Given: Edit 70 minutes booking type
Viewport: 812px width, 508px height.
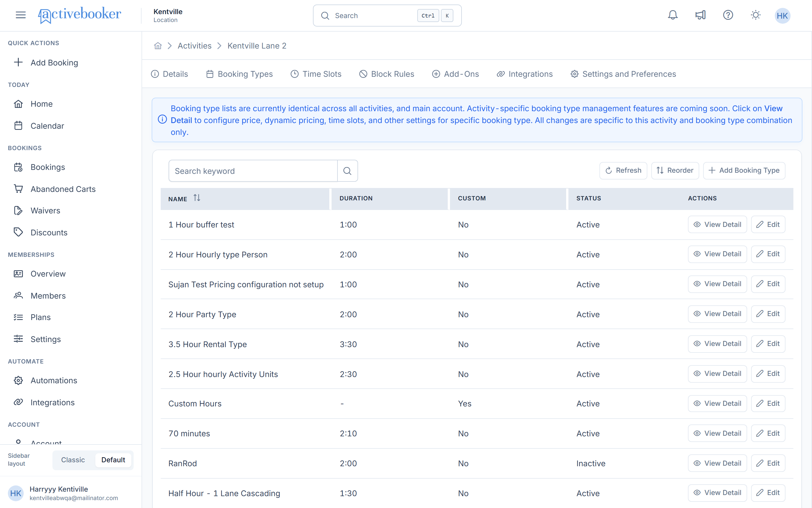Looking at the screenshot, I should click(768, 433).
